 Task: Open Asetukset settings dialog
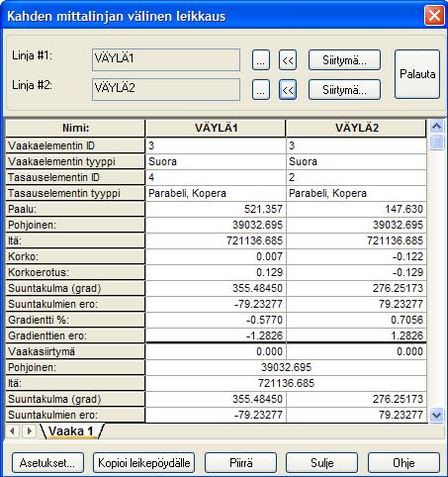click(47, 463)
